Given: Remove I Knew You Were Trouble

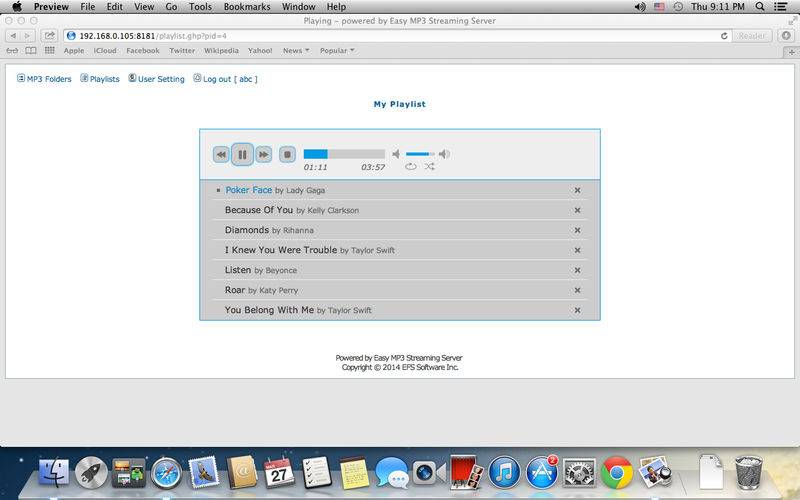Looking at the screenshot, I should pyautogui.click(x=577, y=250).
